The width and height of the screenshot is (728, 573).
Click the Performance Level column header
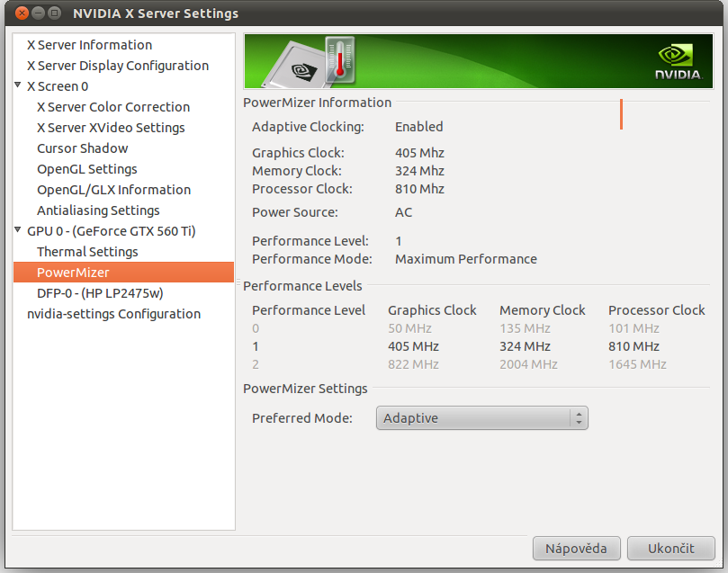(x=309, y=310)
